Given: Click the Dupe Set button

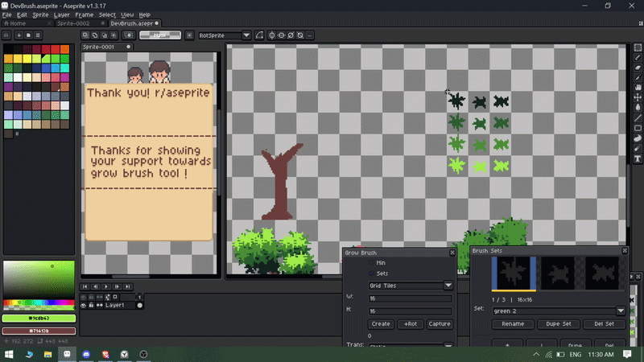Looking at the screenshot, I should [558, 324].
